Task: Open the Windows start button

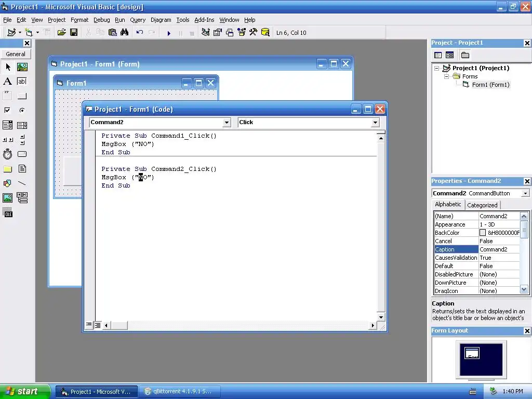Action: [x=25, y=392]
